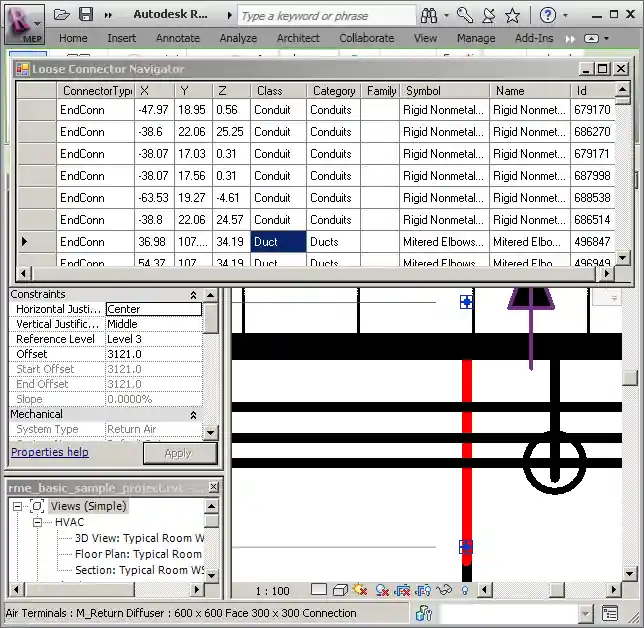Click the Horizontal Justification Center field
This screenshot has height=628, width=644.
pyautogui.click(x=153, y=309)
